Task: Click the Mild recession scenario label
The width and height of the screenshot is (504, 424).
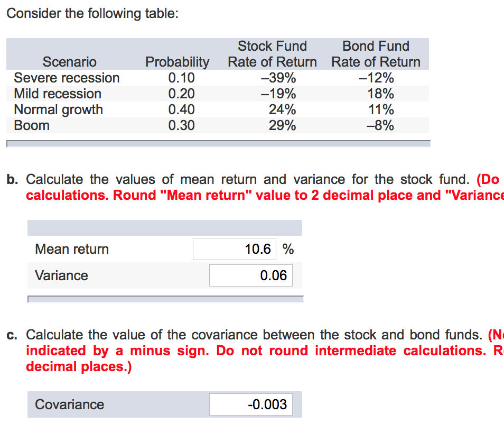Action: point(58,94)
